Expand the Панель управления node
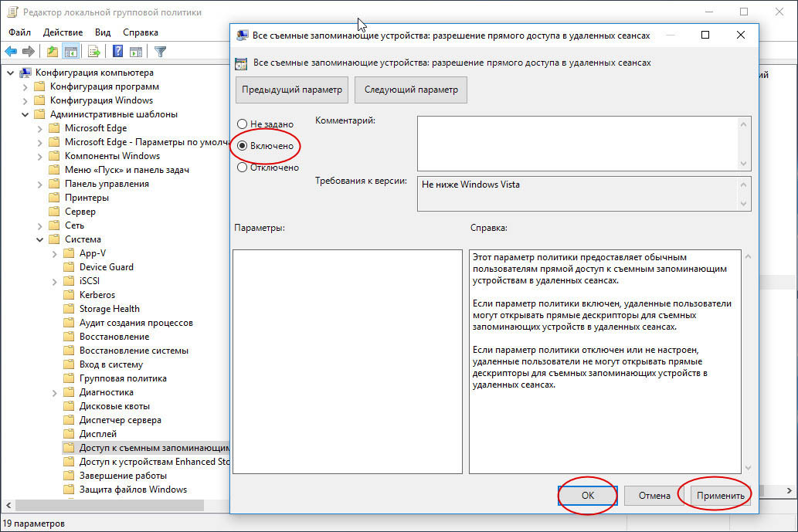Screen dimensions: 798x532 click(x=39, y=184)
